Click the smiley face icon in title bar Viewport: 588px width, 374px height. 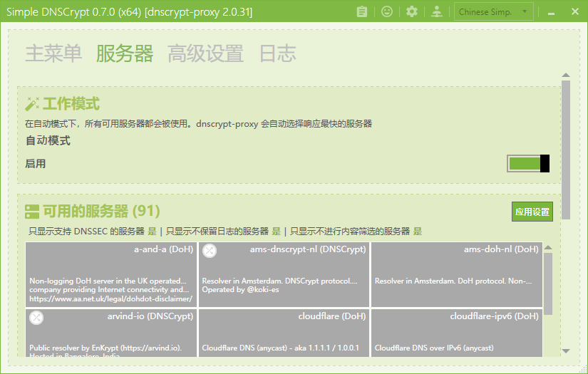click(386, 11)
